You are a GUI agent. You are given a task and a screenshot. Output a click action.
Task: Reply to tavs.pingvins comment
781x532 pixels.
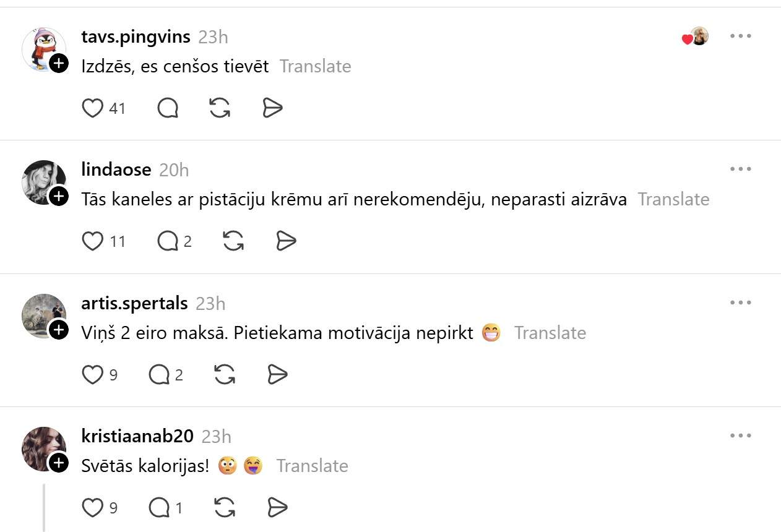[168, 108]
